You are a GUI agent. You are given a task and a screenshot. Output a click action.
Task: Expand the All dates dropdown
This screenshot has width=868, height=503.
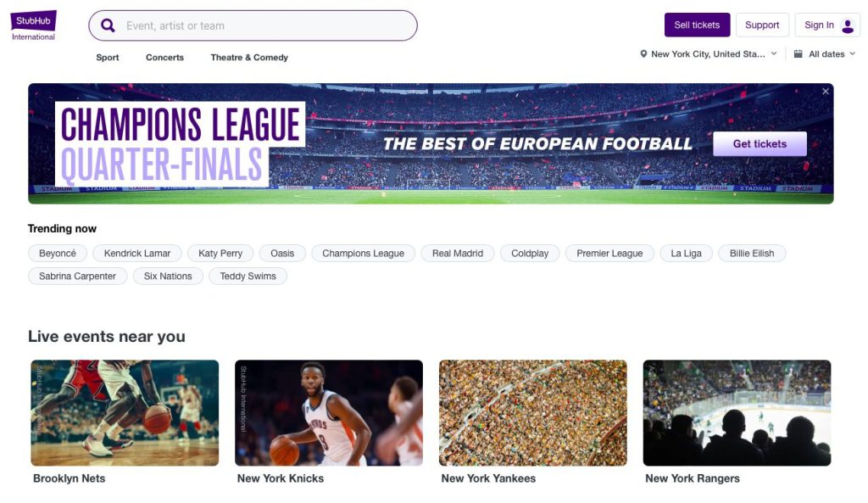825,54
